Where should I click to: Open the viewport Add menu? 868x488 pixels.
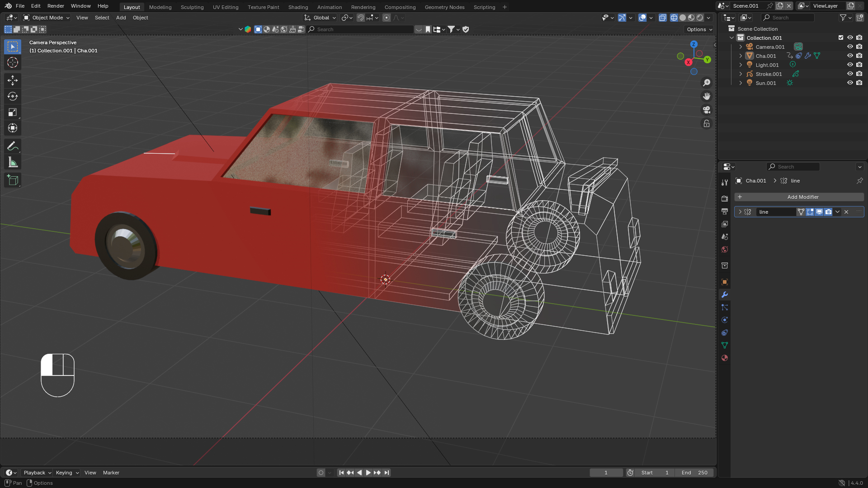[x=121, y=18]
